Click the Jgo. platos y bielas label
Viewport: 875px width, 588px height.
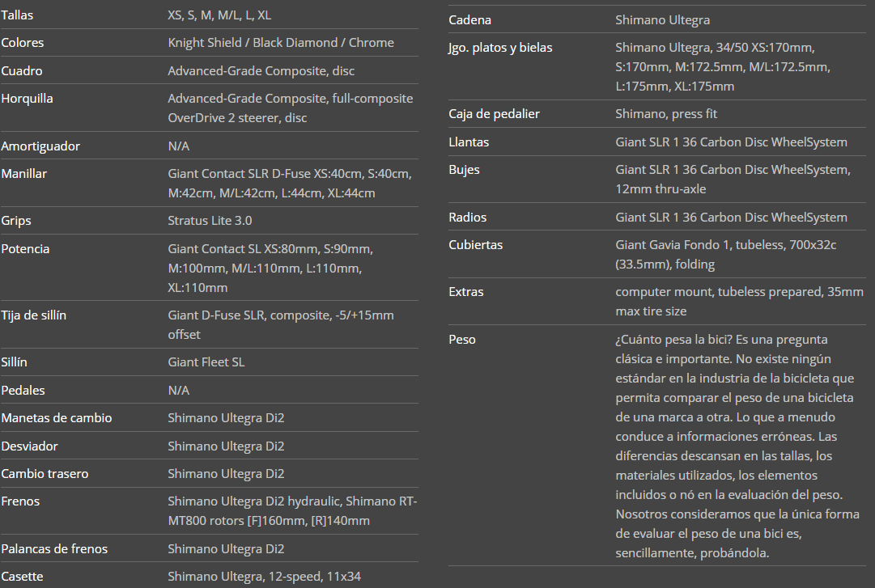[x=500, y=48]
